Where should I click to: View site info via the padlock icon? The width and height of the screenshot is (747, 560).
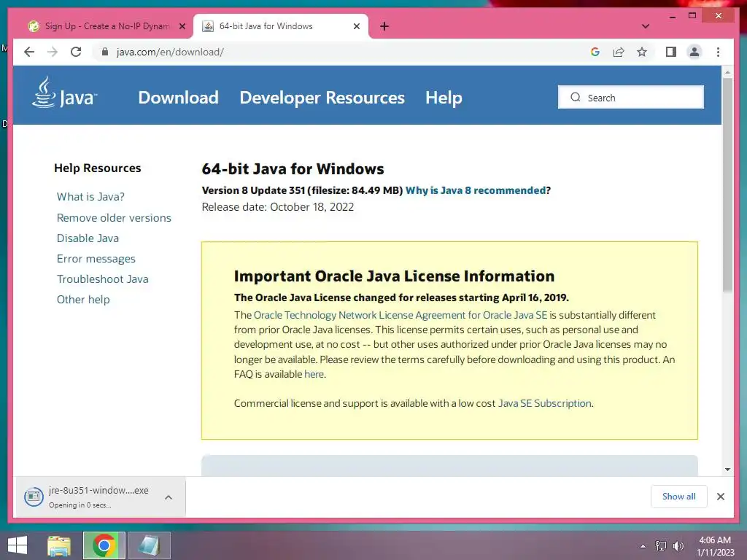coord(105,52)
